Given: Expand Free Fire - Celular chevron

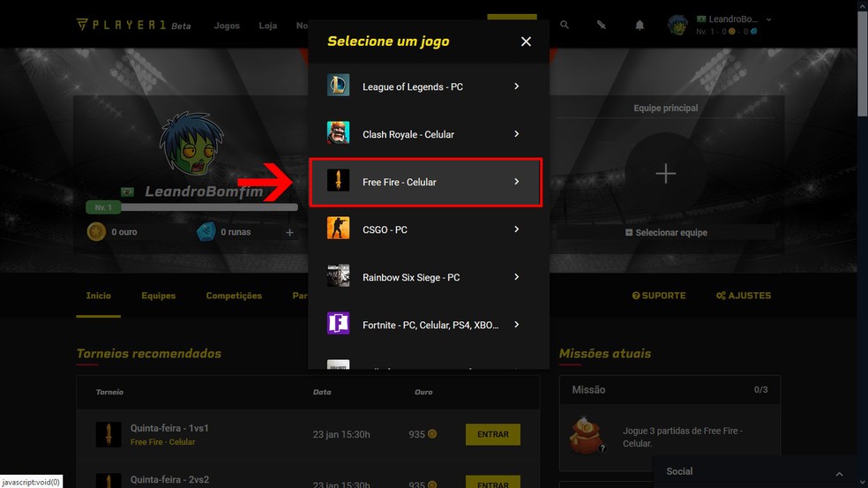Looking at the screenshot, I should click(x=517, y=182).
